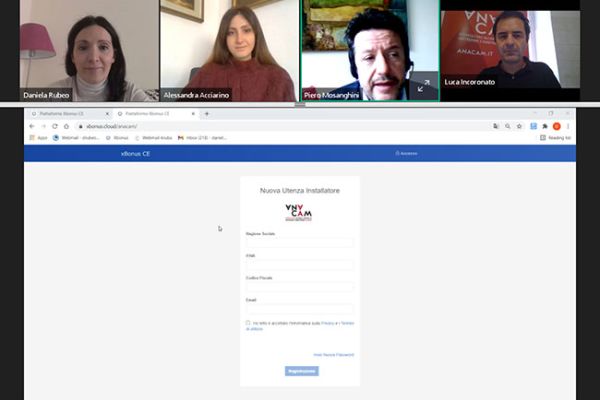
Task: Click the Piero Mosanghini name label
Action: (331, 95)
